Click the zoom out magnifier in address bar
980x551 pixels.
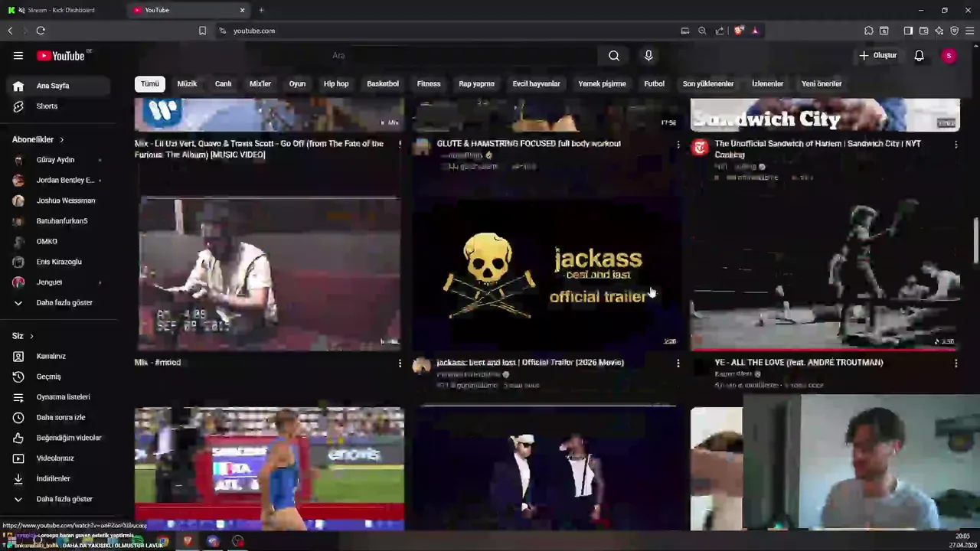click(702, 31)
